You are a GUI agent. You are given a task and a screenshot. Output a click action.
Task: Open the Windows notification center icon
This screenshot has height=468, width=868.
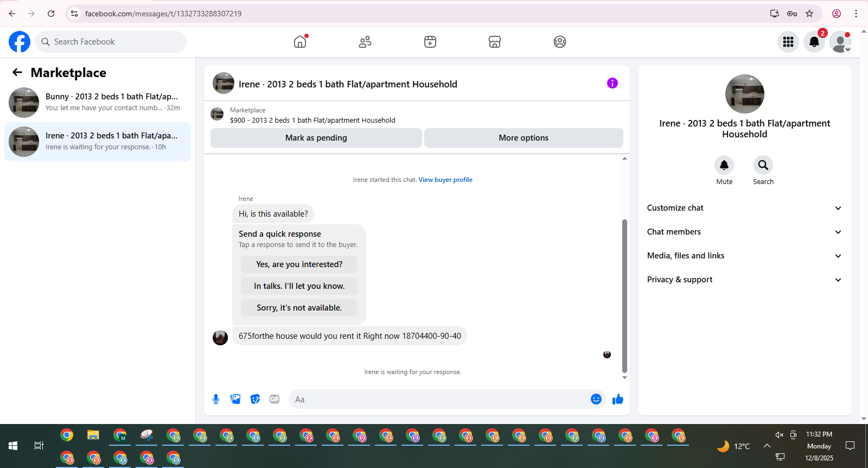(850, 446)
